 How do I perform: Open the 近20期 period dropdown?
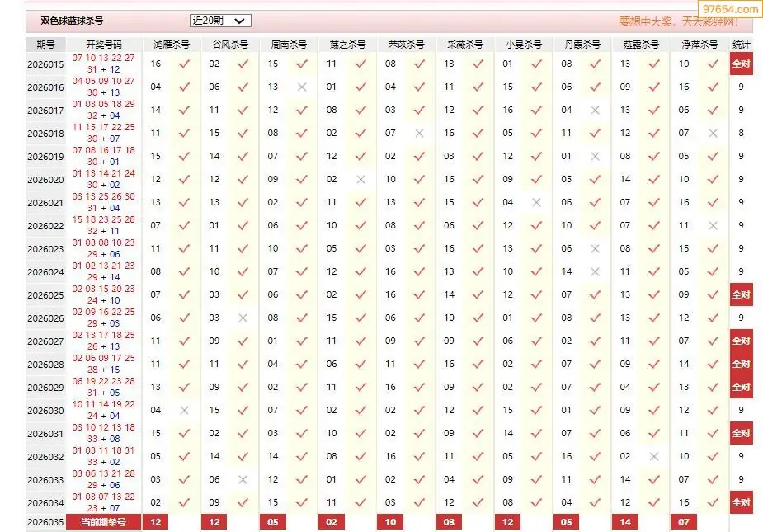[220, 21]
